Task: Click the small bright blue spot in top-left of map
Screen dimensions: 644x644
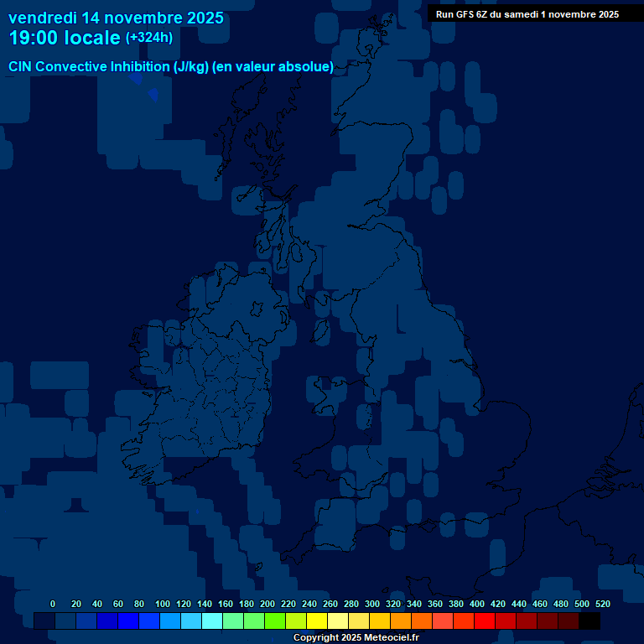Action: pos(153,94)
